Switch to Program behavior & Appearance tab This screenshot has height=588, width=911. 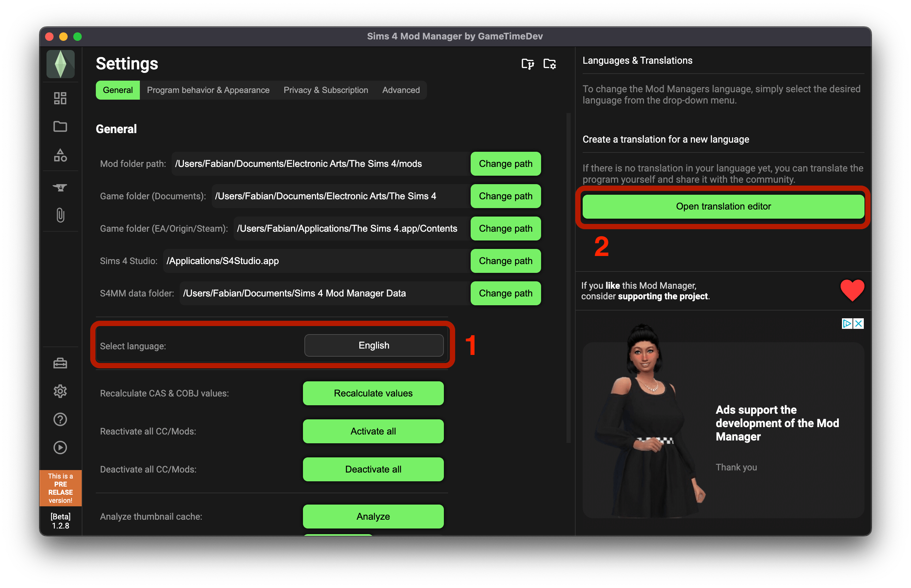pyautogui.click(x=208, y=90)
